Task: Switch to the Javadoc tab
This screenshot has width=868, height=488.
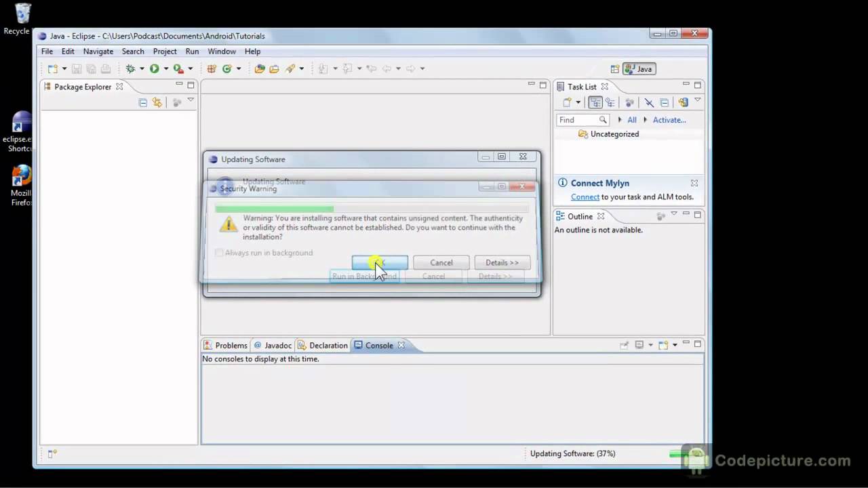Action: [273, 346]
